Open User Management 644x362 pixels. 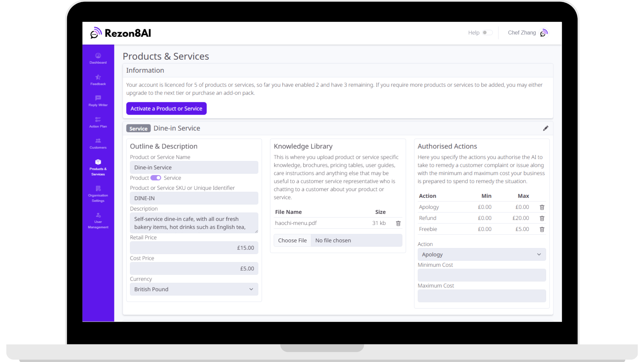98,221
